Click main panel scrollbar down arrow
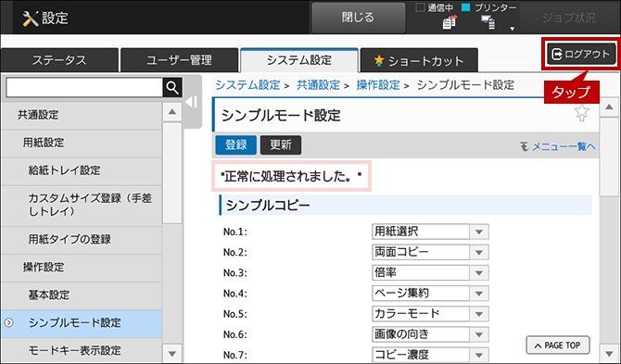Screen dimensions: 621x364 pos(610,353)
